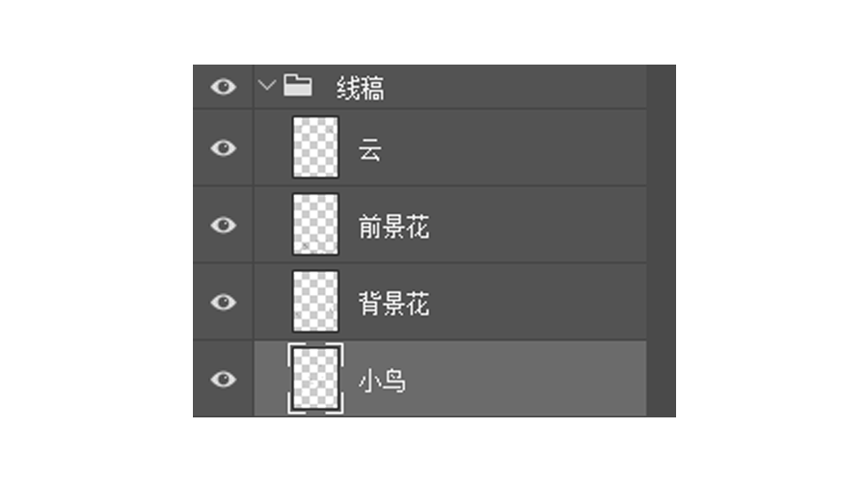868x482 pixels.
Task: Click the 前景花 layer thumbnail
Action: point(315,225)
